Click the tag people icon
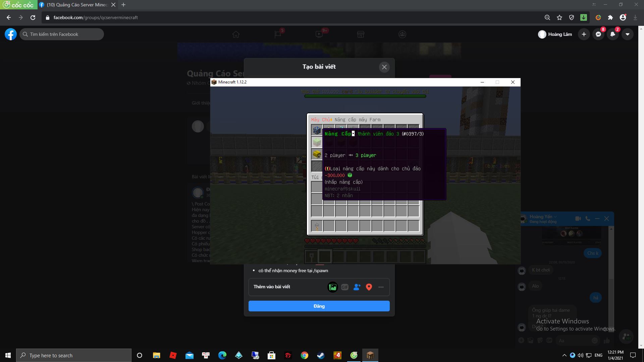This screenshot has width=644, height=362. [x=357, y=287]
